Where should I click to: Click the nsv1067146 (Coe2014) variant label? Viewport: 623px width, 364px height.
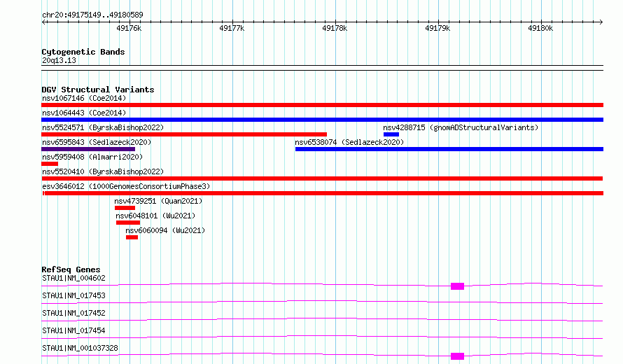[84, 98]
